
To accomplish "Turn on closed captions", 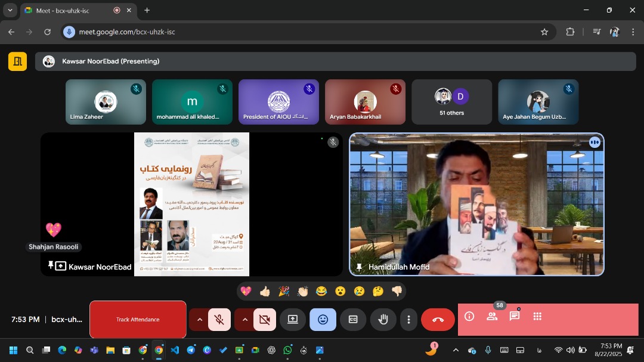I will coord(353,320).
